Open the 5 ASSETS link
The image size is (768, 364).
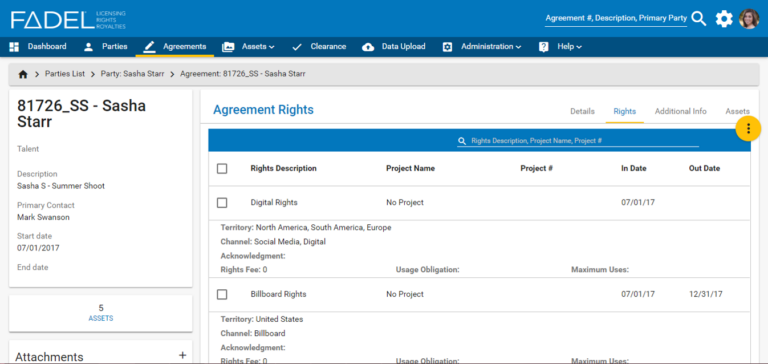[101, 313]
